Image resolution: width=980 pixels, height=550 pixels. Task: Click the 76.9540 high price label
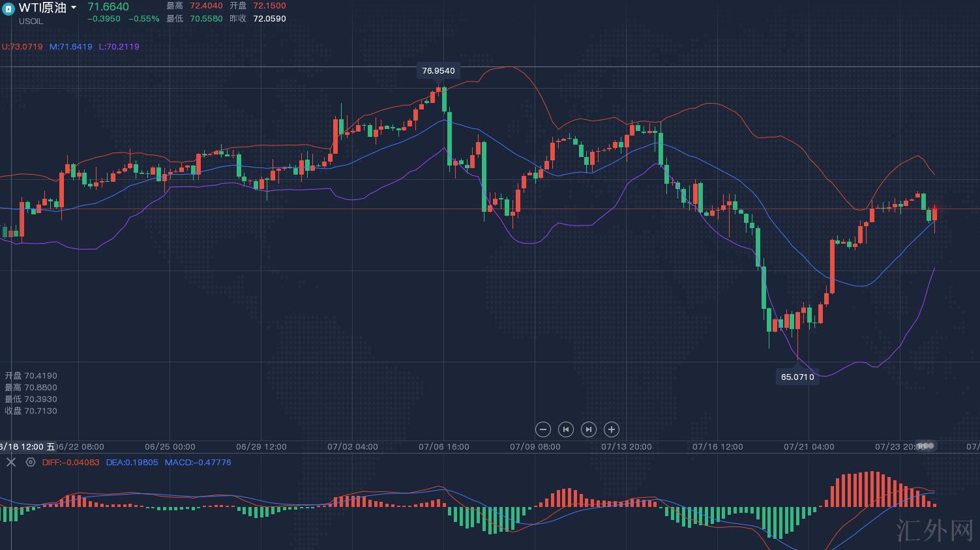438,70
